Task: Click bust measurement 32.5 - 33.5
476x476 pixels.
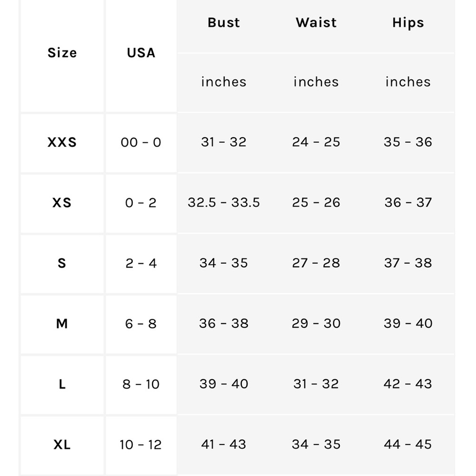Action: [x=224, y=202]
